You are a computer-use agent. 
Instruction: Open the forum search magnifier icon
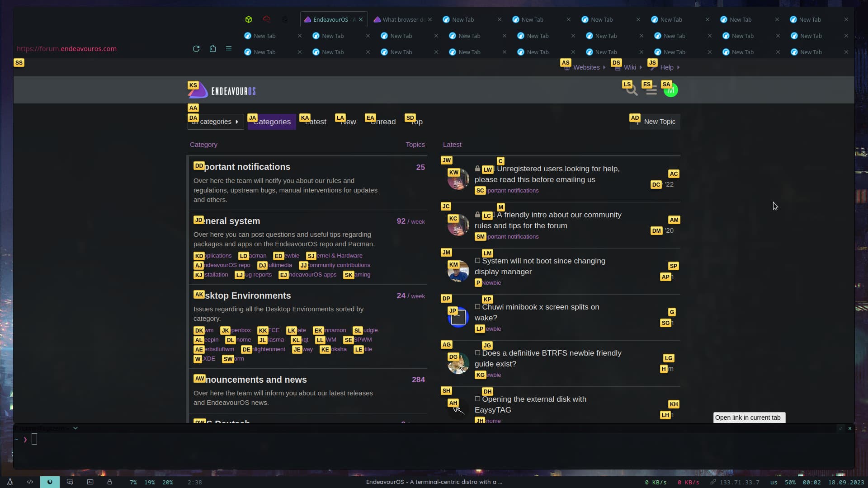632,90
